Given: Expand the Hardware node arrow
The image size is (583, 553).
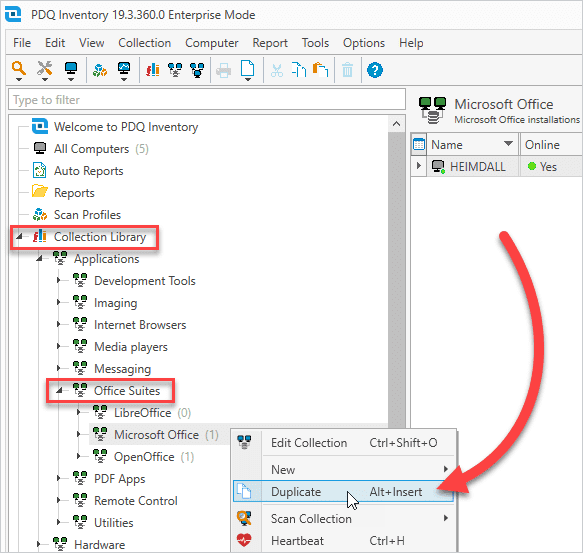Looking at the screenshot, I should (39, 544).
